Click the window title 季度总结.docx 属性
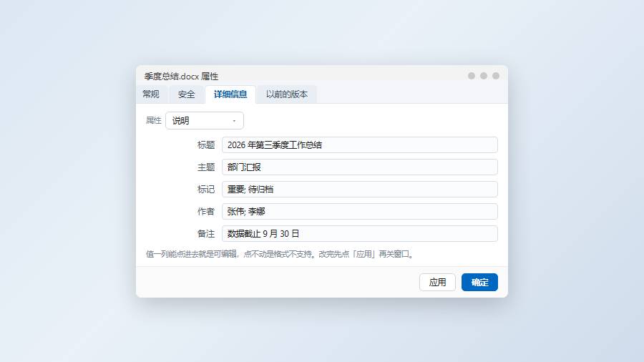The width and height of the screenshot is (644, 362). pyautogui.click(x=181, y=77)
